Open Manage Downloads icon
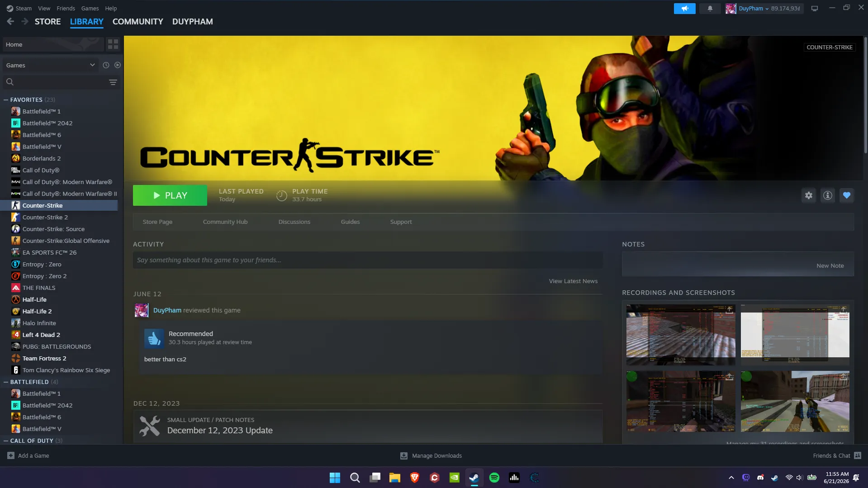Viewport: 868px width, 488px height. (404, 455)
